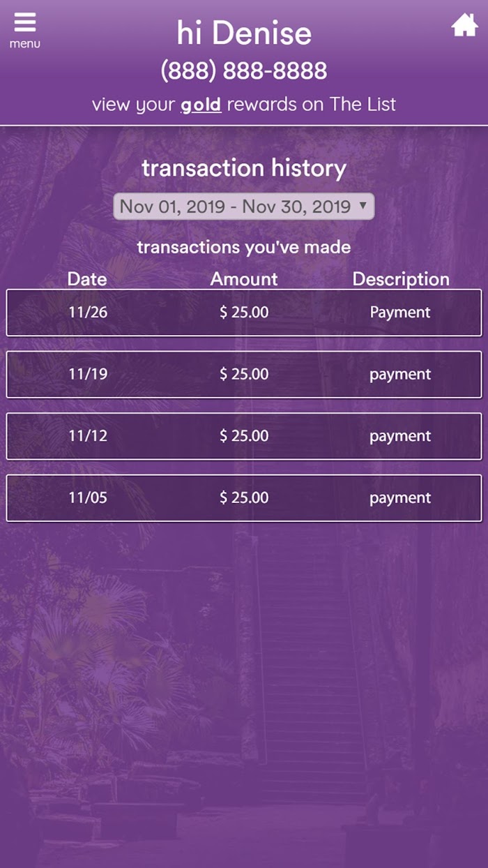Viewport: 488px width, 868px height.
Task: Select the 11/19 payment row
Action: [x=244, y=375]
